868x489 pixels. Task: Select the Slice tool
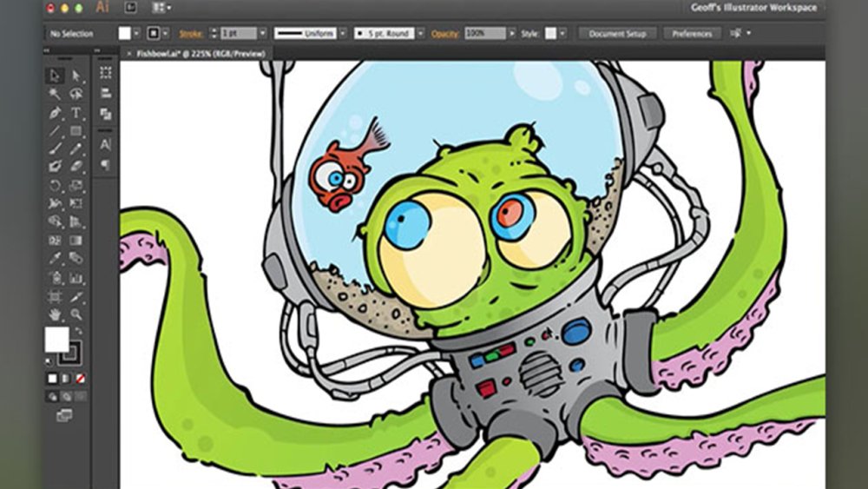[76, 297]
